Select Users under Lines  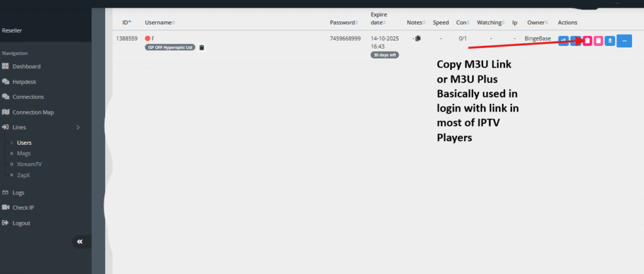(x=25, y=143)
